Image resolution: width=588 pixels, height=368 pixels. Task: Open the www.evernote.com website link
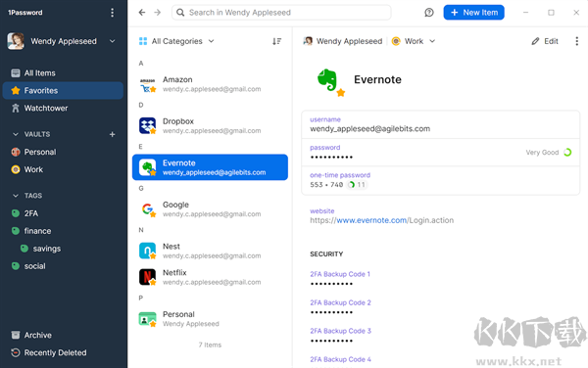coord(371,220)
